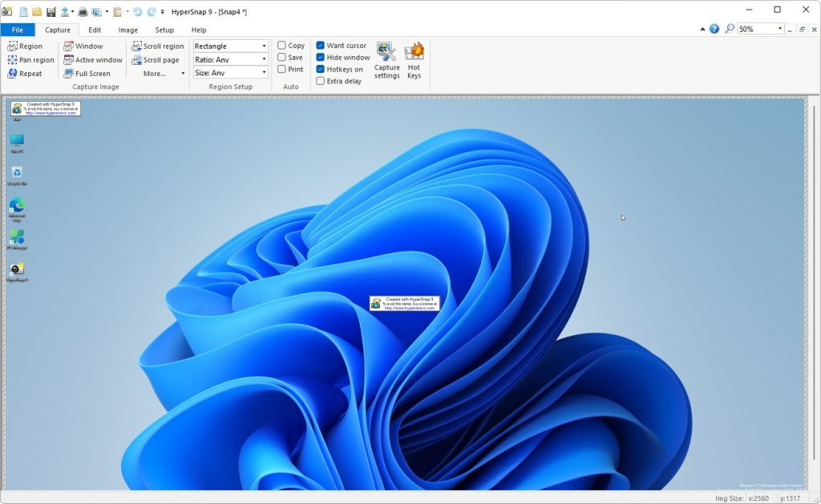The width and height of the screenshot is (821, 504).
Task: Open the 50% zoom level dropdown
Action: 780,29
